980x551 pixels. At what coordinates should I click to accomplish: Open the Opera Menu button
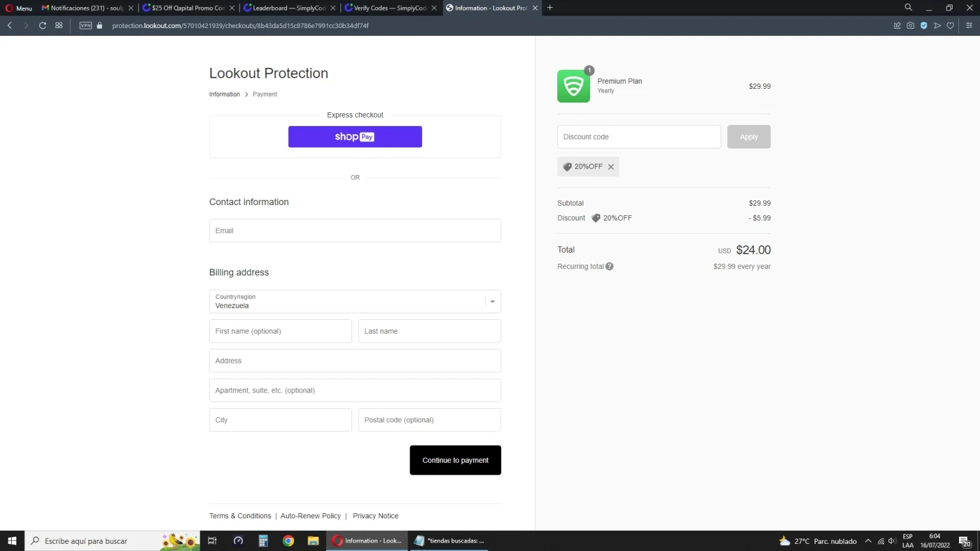tap(19, 8)
